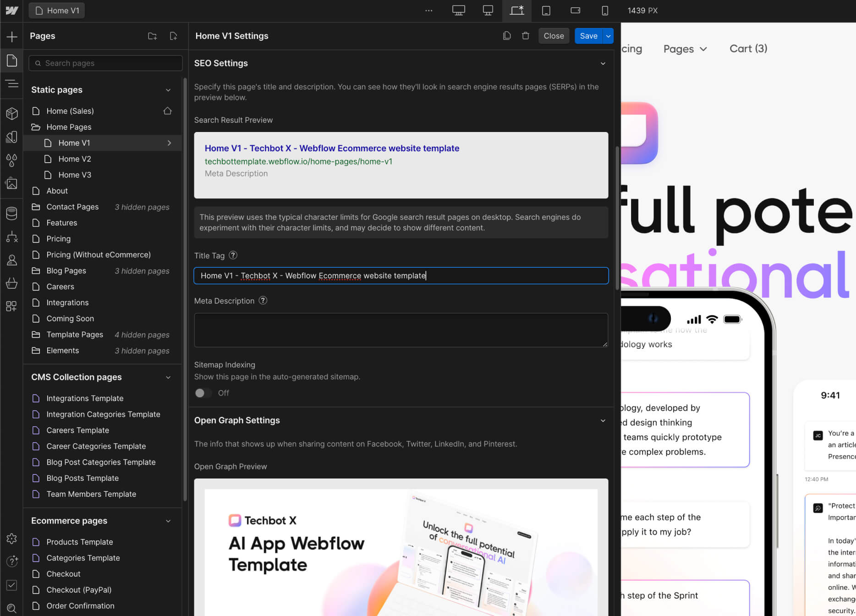
Task: Close the Home V1 Settings panel
Action: click(x=554, y=36)
